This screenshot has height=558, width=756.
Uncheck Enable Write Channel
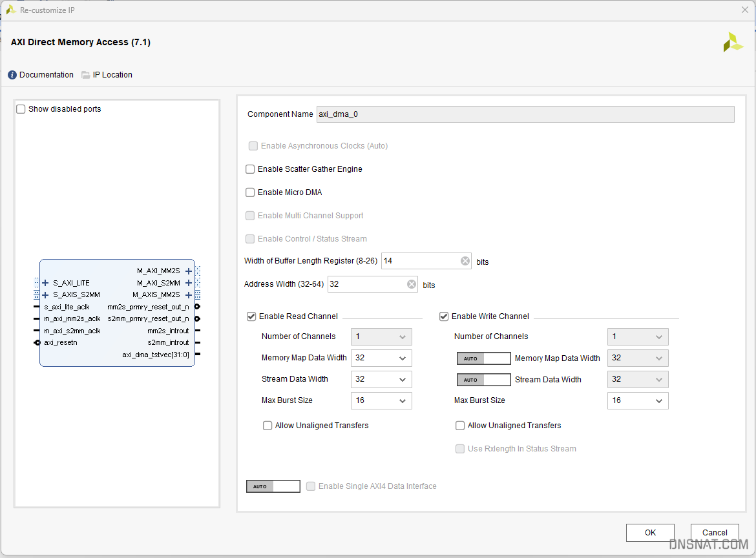444,316
